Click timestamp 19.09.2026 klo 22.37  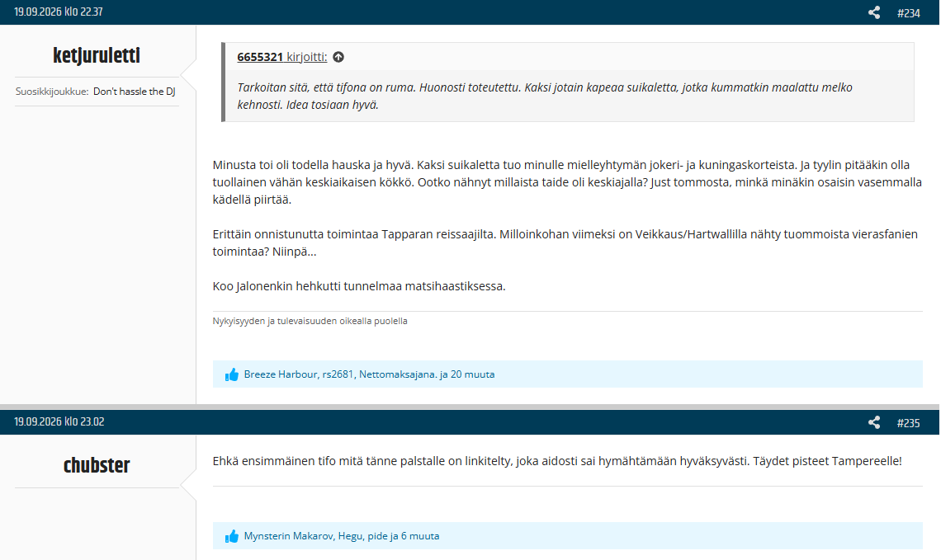pyautogui.click(x=59, y=12)
